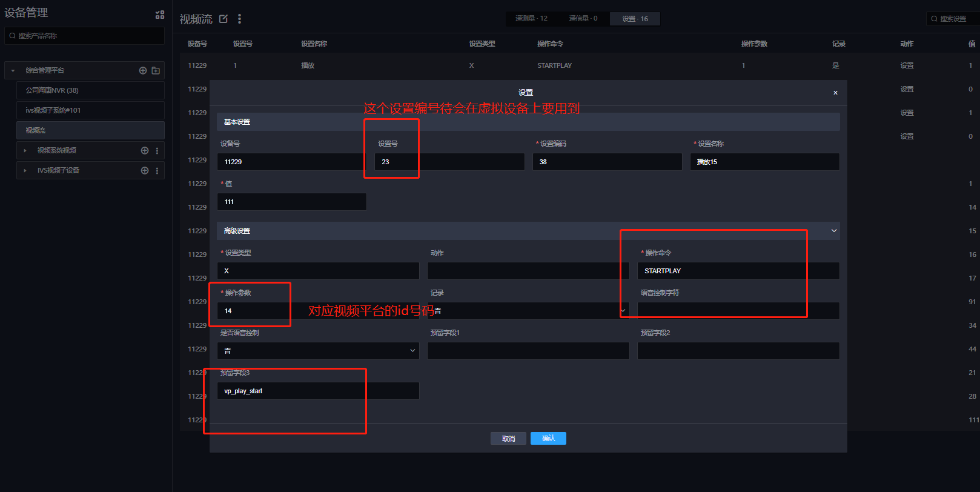Click the plus icon on IVS视频子设备 row

[145, 170]
